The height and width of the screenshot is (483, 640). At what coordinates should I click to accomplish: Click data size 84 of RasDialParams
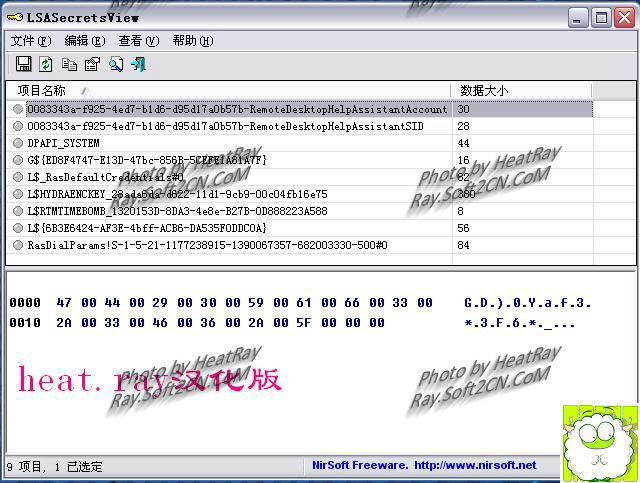[463, 245]
